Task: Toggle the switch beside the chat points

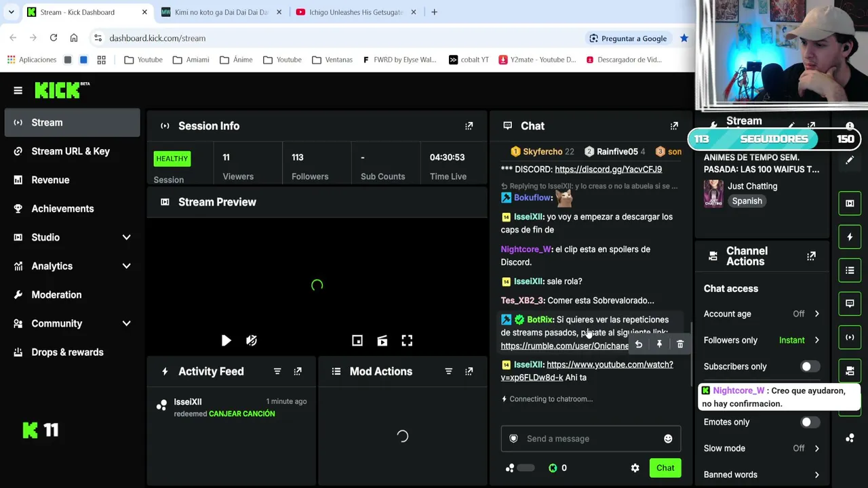Action: click(525, 468)
